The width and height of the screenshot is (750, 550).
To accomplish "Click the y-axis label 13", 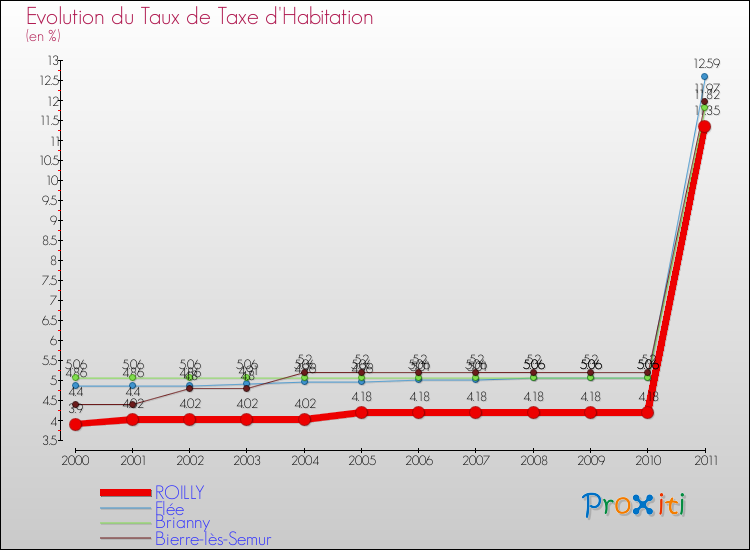I will pos(52,60).
